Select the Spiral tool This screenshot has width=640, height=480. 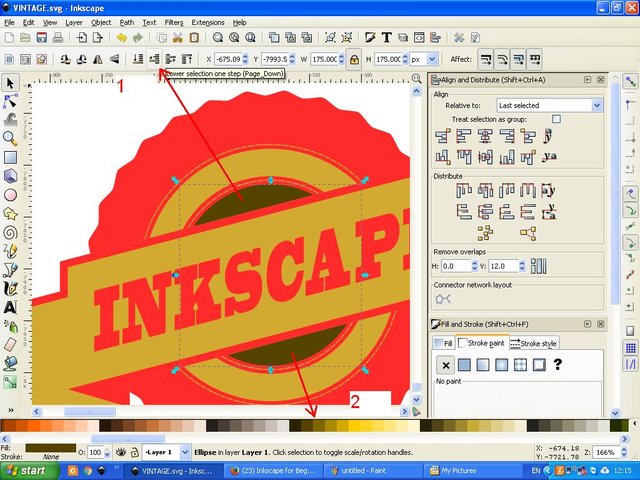[10, 233]
